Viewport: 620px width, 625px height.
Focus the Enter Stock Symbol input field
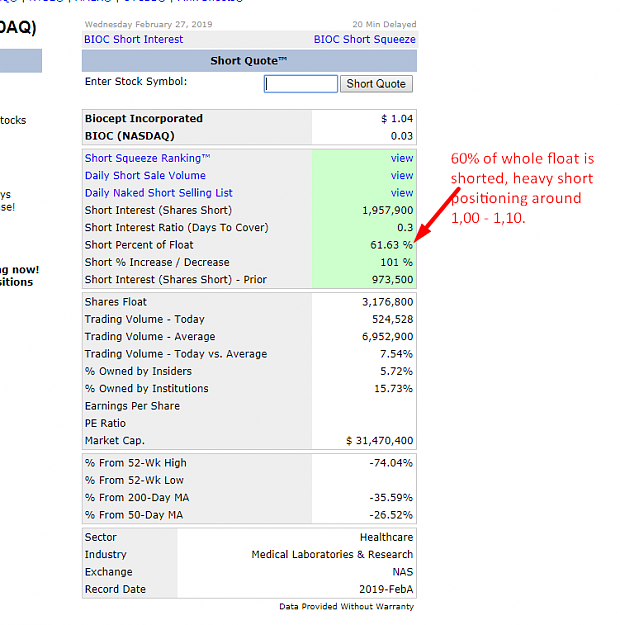pyautogui.click(x=301, y=84)
